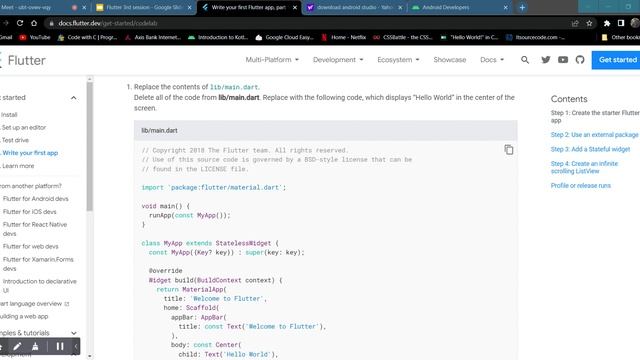Reload the current page
Viewport: 640px width, 360px height.
20,23
